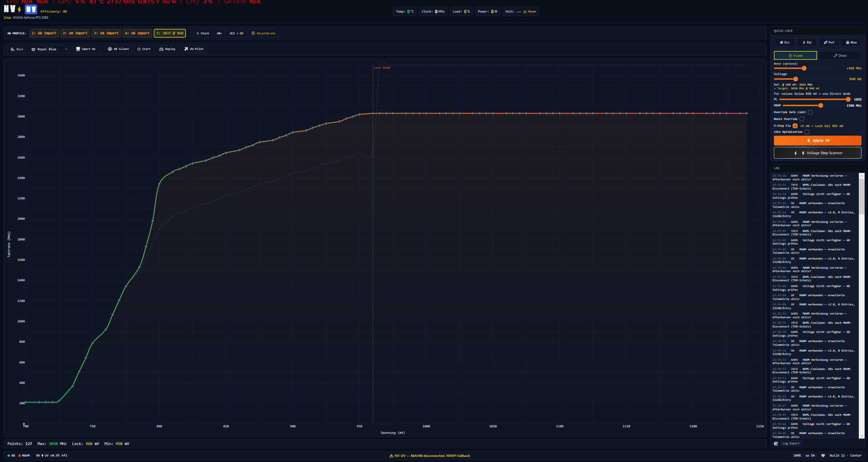The width and height of the screenshot is (868, 462).
Task: Open the Voltage Step Scanner
Action: 817,153
